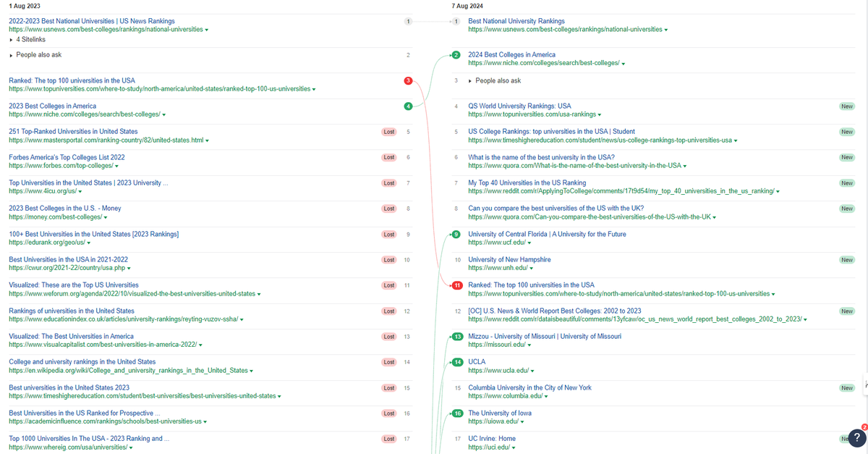The image size is (868, 454).
Task: Click the 1 Aug 2023 date heading
Action: (x=26, y=5)
